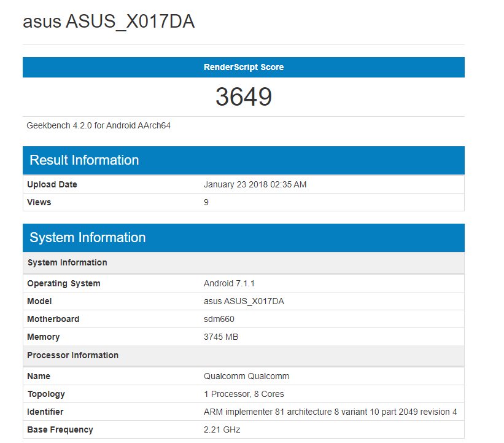This screenshot has width=504, height=443.
Task: Select the January 23 2018 upload timestamp
Action: coord(255,184)
